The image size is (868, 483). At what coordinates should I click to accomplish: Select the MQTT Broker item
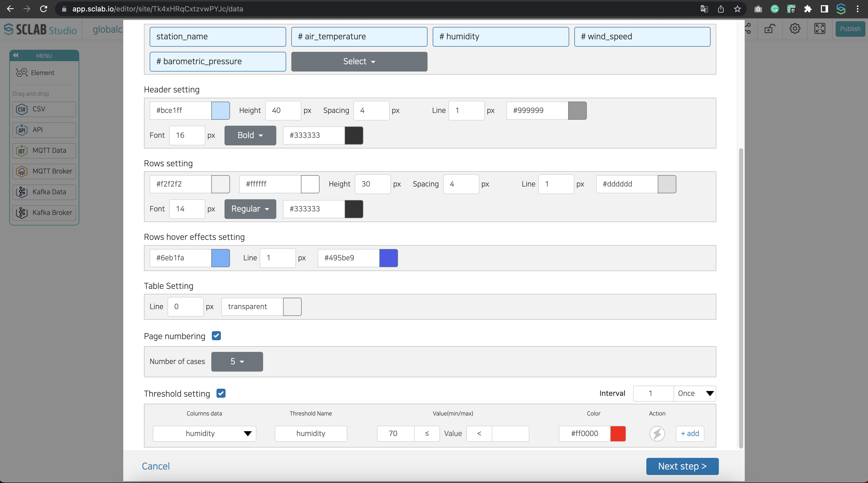[x=44, y=171]
